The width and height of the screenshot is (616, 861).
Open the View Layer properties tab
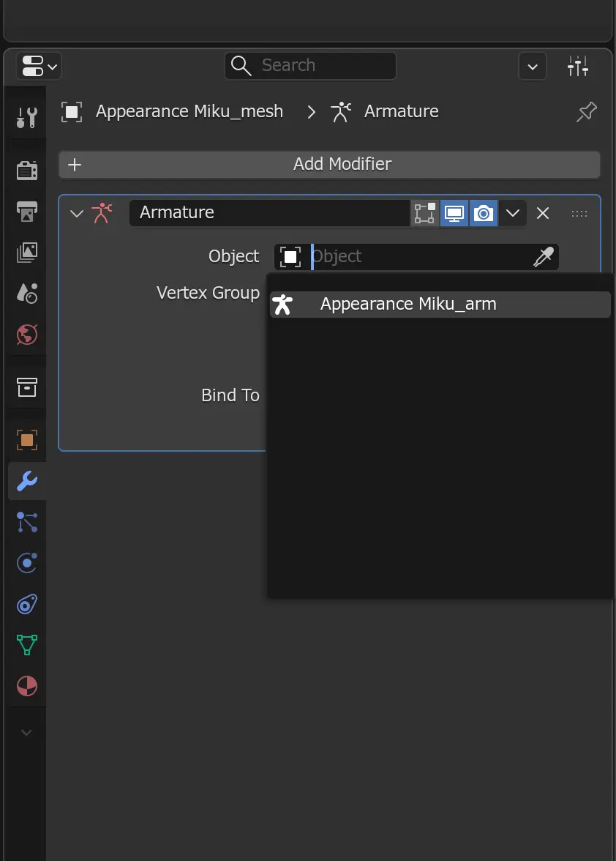point(26,252)
